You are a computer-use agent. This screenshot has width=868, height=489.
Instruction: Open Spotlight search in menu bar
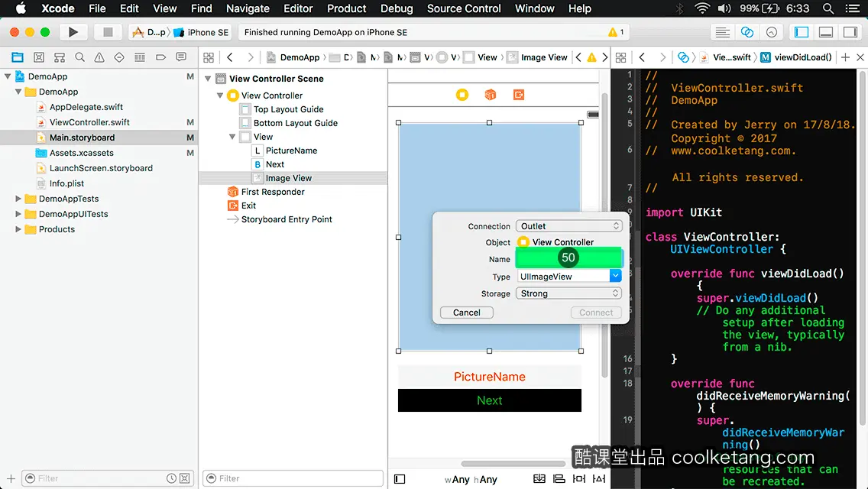tap(828, 8)
